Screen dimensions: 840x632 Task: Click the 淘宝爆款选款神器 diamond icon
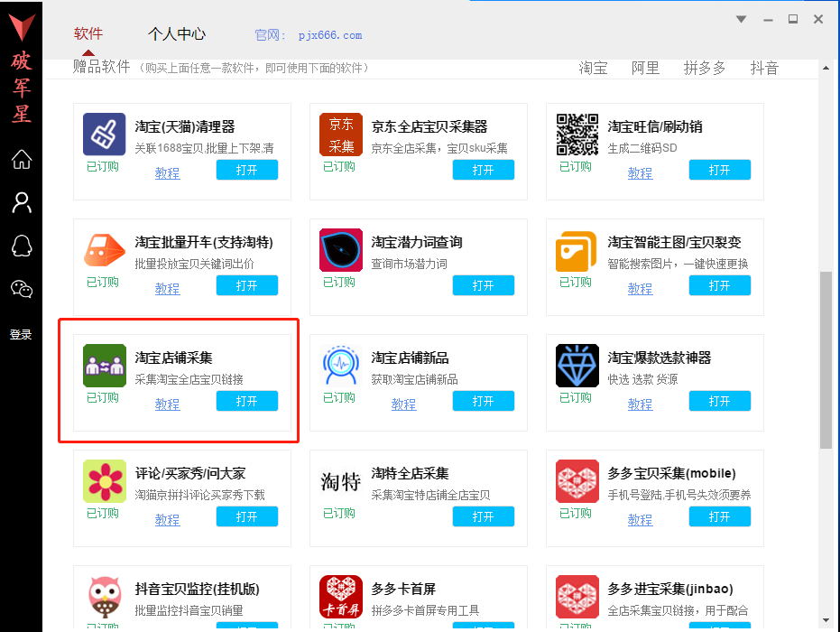tap(577, 365)
